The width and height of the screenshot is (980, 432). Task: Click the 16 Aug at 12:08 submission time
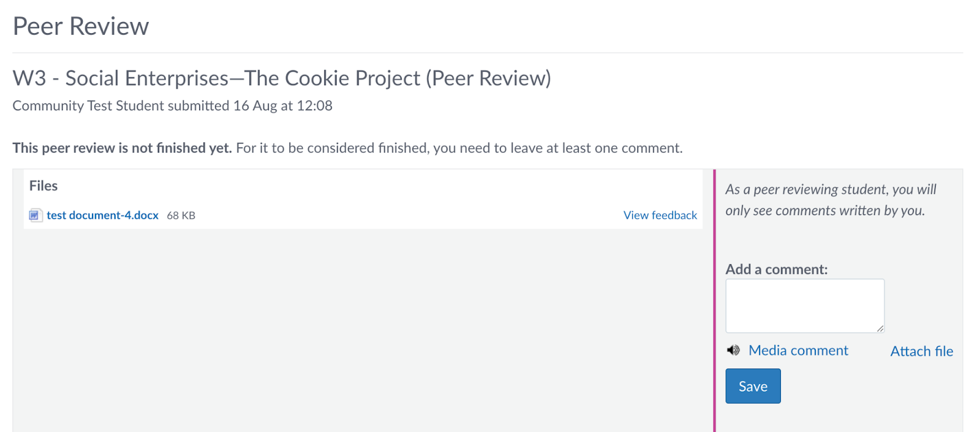click(282, 106)
